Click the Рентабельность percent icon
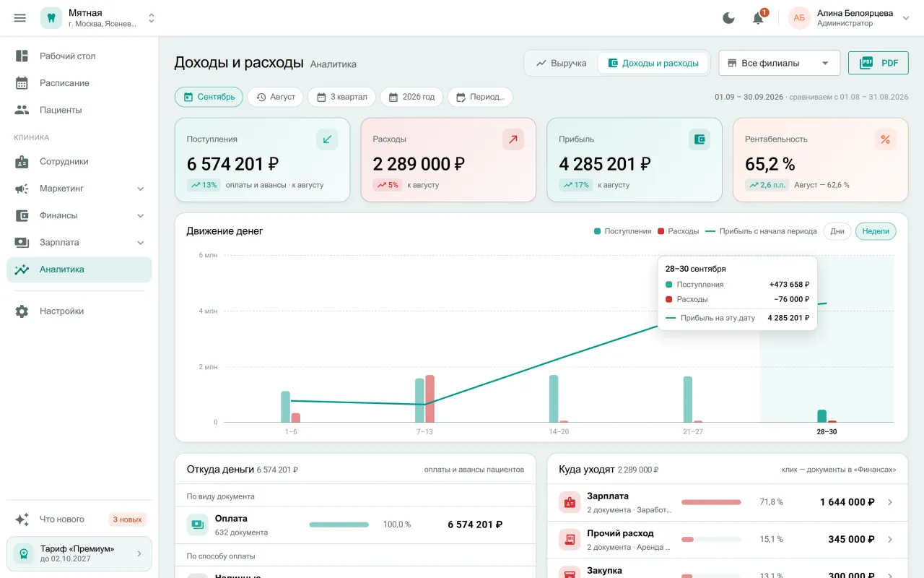Screen dimensions: 924x578 click(x=886, y=139)
